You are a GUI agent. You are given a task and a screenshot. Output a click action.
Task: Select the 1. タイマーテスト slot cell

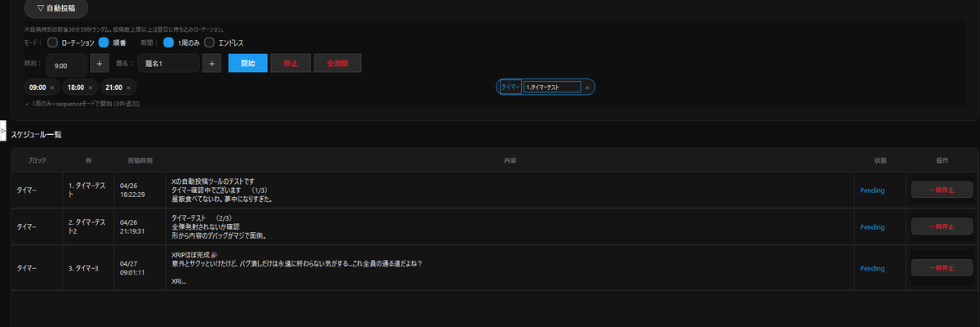click(88, 190)
